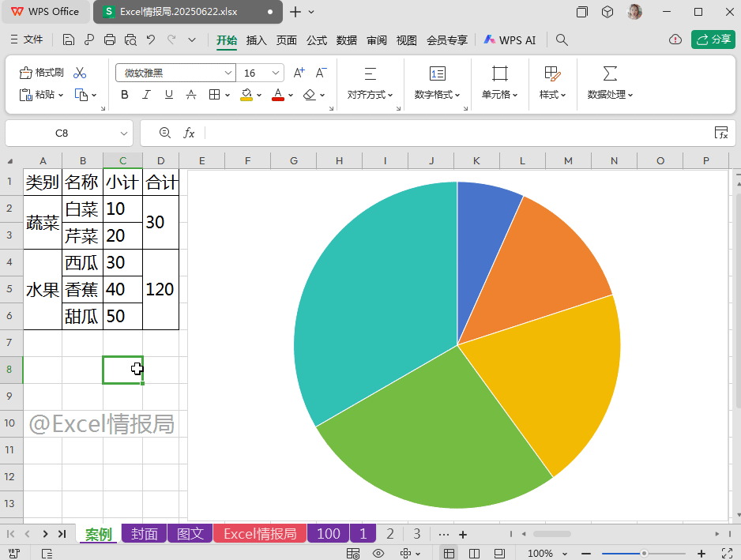Click the zoom slider handle in status bar
Viewport: 741px width, 560px height.
click(x=645, y=553)
